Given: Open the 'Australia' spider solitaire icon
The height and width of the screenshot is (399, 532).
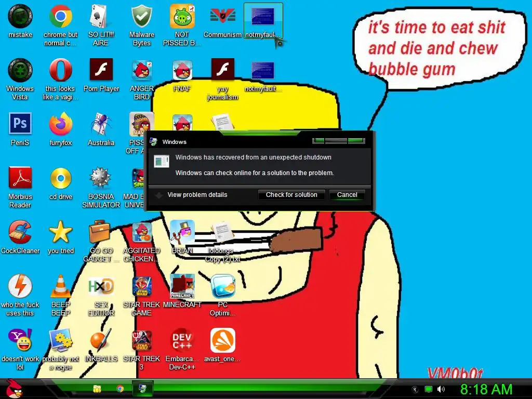Looking at the screenshot, I should tap(101, 129).
